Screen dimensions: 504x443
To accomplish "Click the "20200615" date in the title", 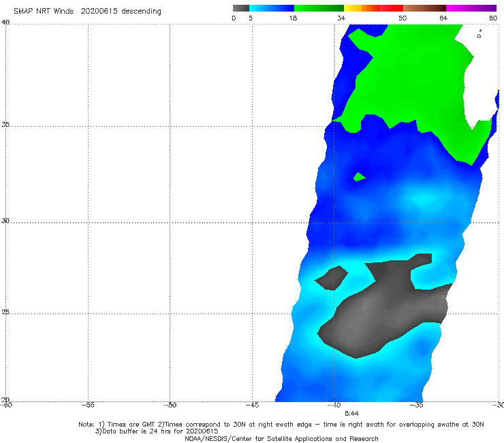I will point(99,12).
